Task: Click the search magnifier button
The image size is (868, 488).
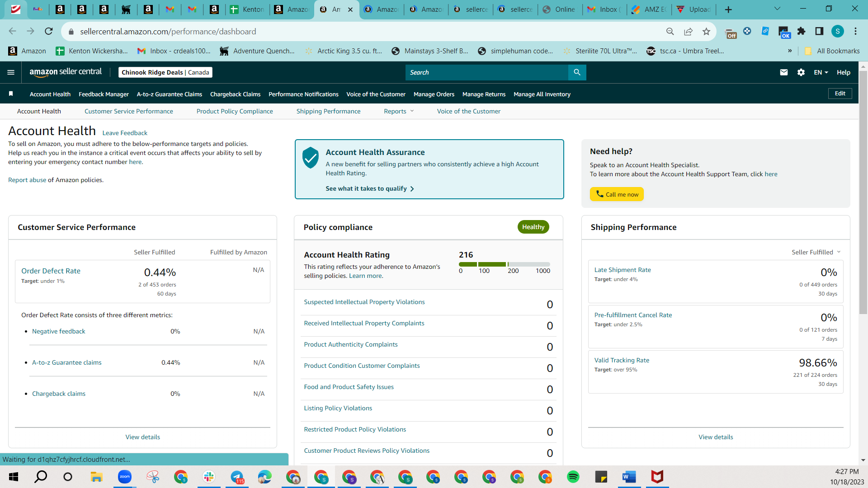Action: (x=577, y=72)
